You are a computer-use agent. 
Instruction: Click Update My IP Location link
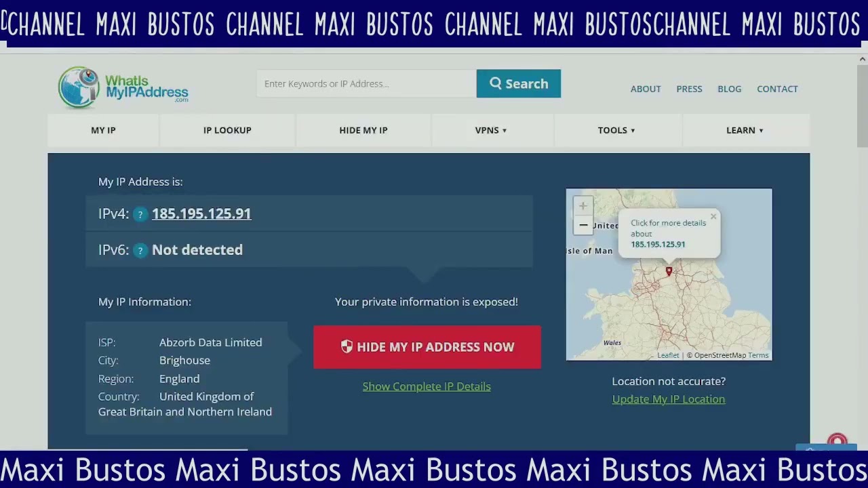[669, 399]
